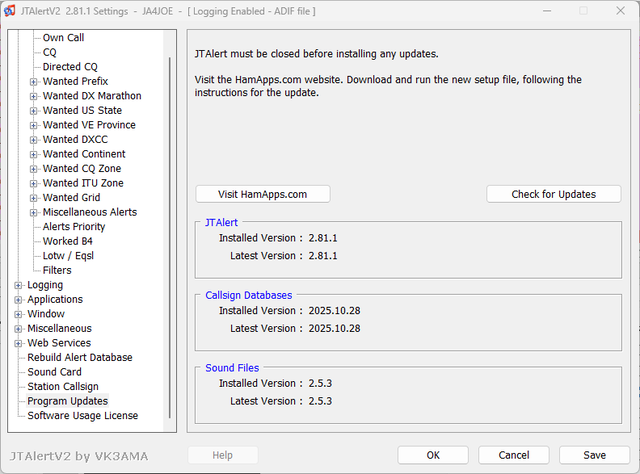
Task: Expand the Web Services tree section
Action: (x=18, y=343)
